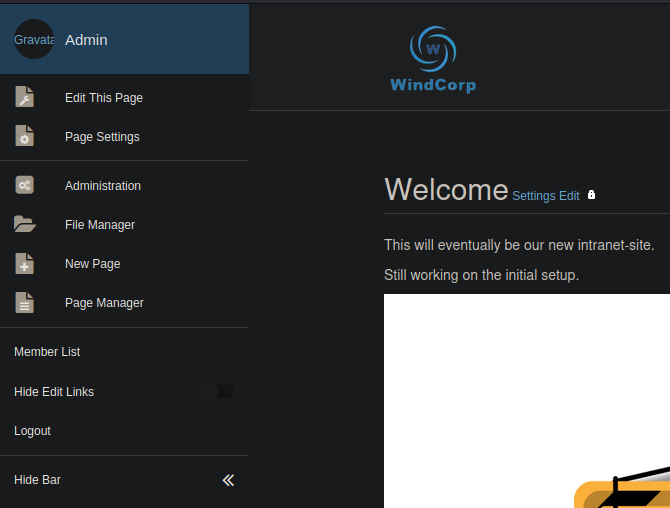Screen dimensions: 670x508
Task: Click the Admin username in header
Action: click(x=86, y=40)
